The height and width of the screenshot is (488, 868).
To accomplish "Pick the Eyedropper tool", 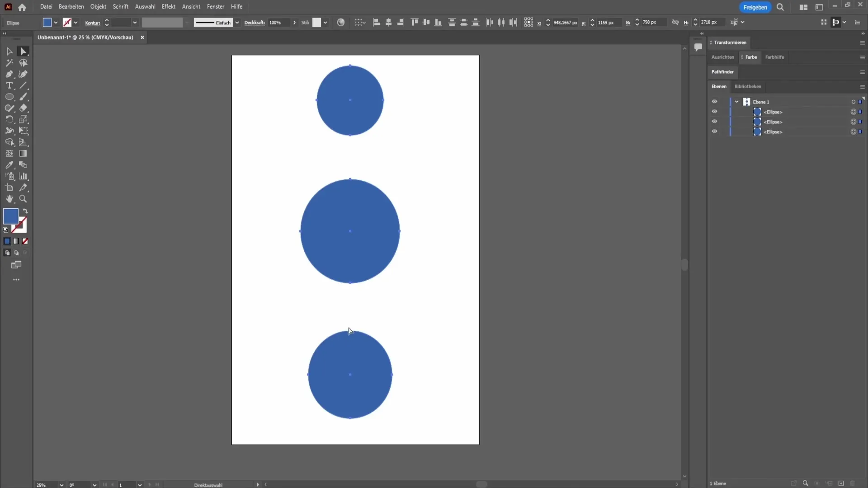I will (x=9, y=165).
